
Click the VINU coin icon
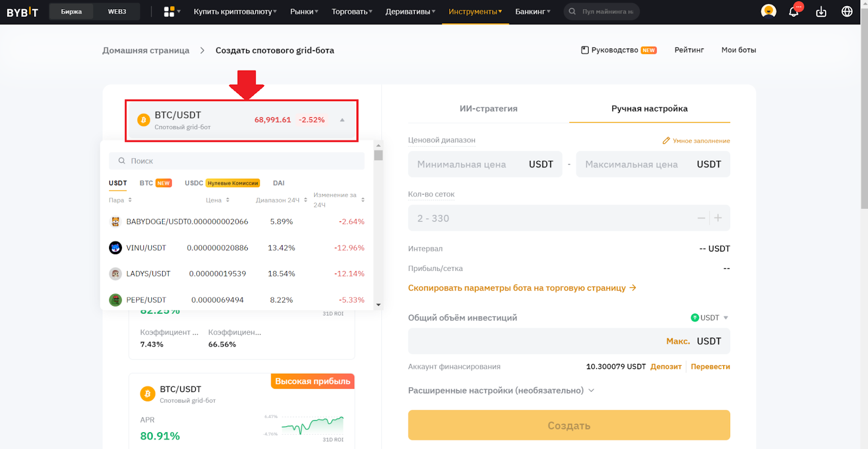(x=116, y=248)
